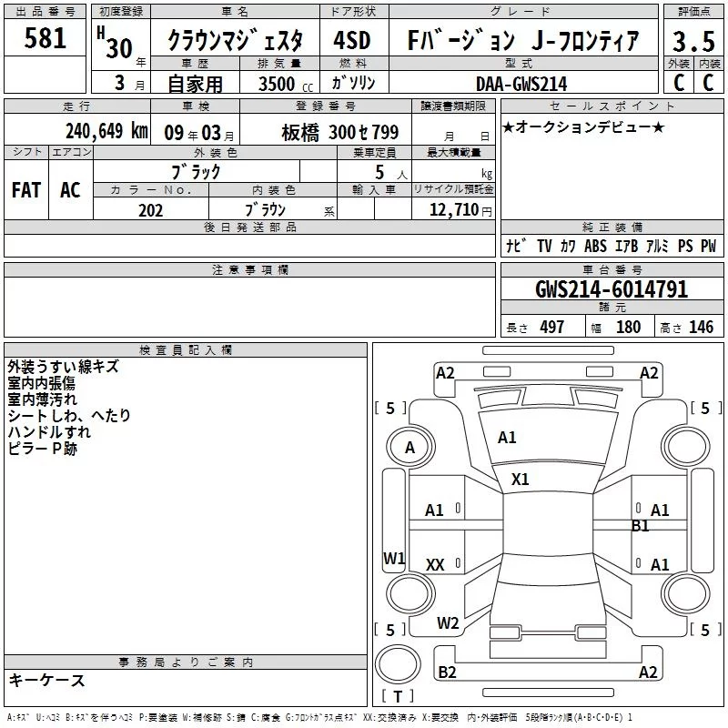Select the seating capacity 5人
728x728 pixels.
[391, 173]
